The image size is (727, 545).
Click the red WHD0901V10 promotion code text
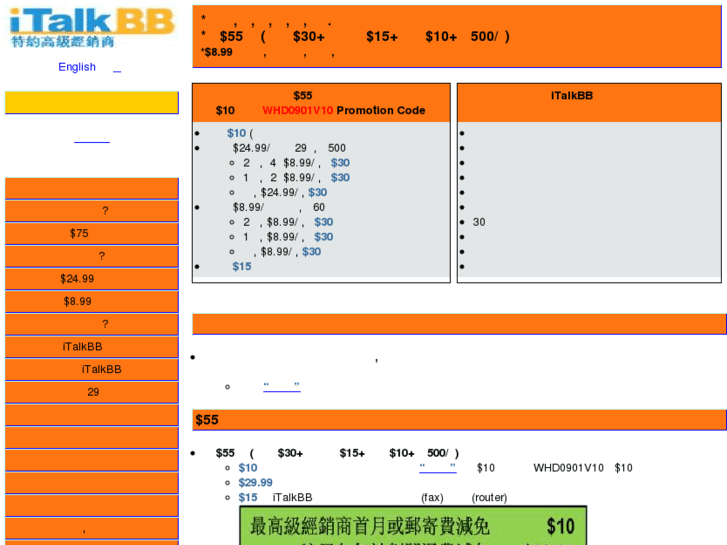coord(298,110)
